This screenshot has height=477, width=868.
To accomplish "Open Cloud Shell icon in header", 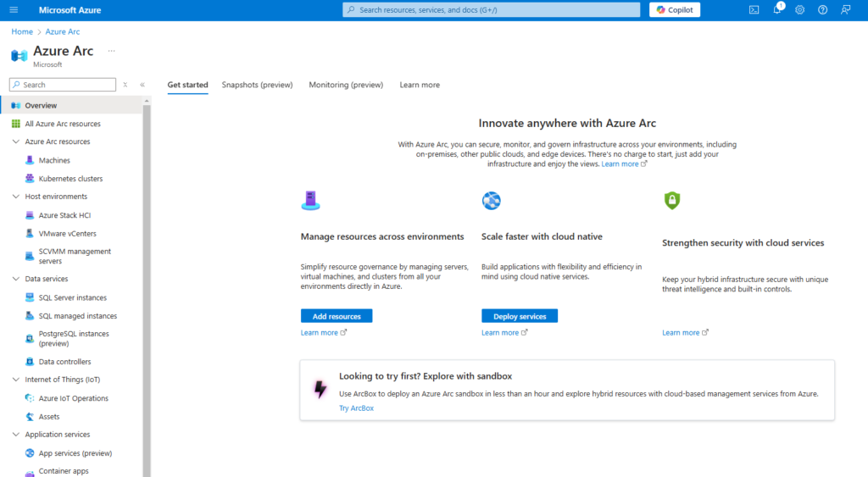I will [x=754, y=10].
